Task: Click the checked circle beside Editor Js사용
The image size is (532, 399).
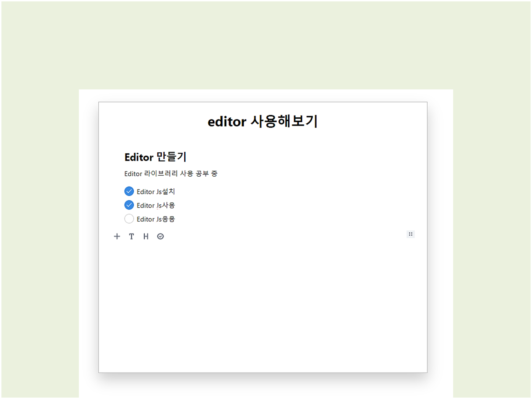Action: coord(129,205)
